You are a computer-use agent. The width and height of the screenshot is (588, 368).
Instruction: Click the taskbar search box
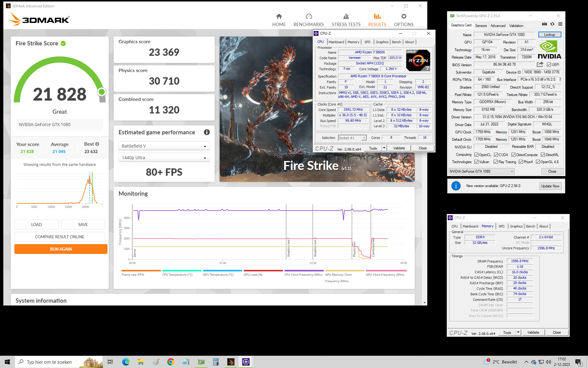59,362
